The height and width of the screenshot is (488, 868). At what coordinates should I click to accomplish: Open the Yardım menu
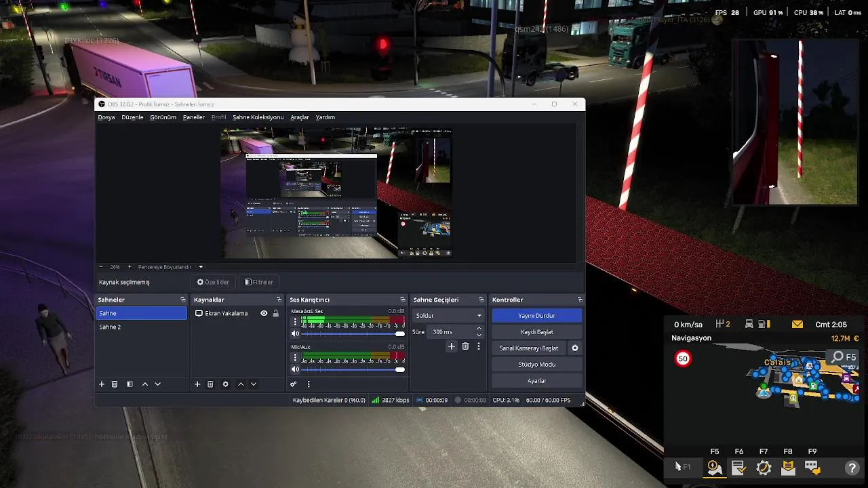[325, 117]
